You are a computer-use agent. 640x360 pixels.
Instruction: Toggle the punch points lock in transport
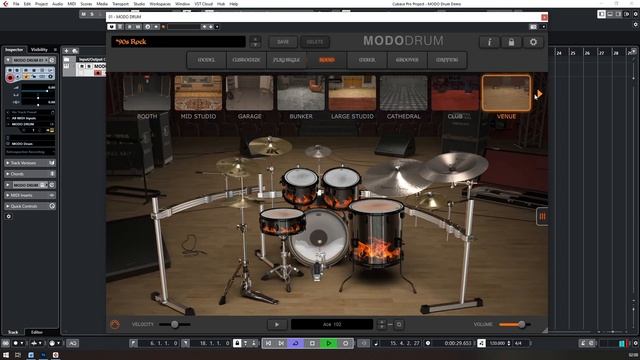[x=237, y=343]
